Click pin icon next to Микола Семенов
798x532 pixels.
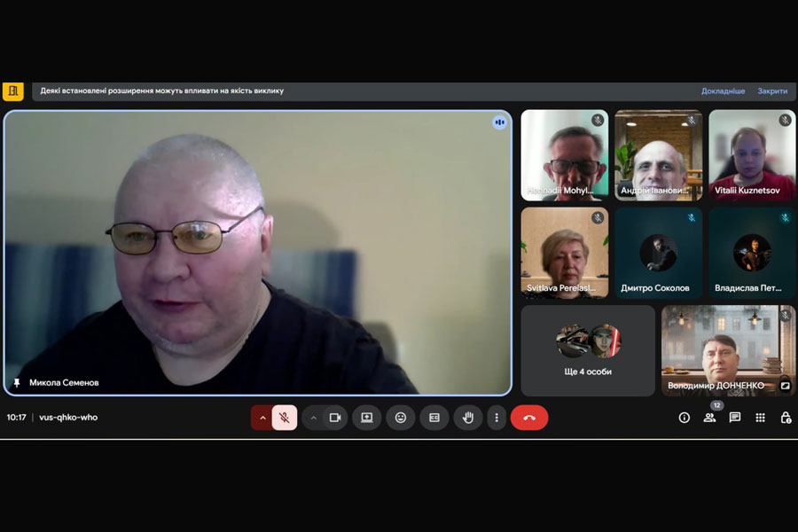pyautogui.click(x=17, y=382)
